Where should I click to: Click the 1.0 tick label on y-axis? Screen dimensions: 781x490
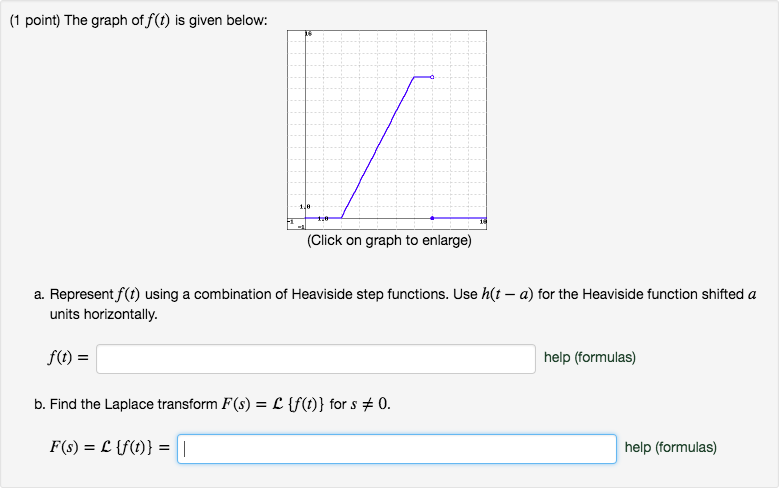click(x=305, y=206)
